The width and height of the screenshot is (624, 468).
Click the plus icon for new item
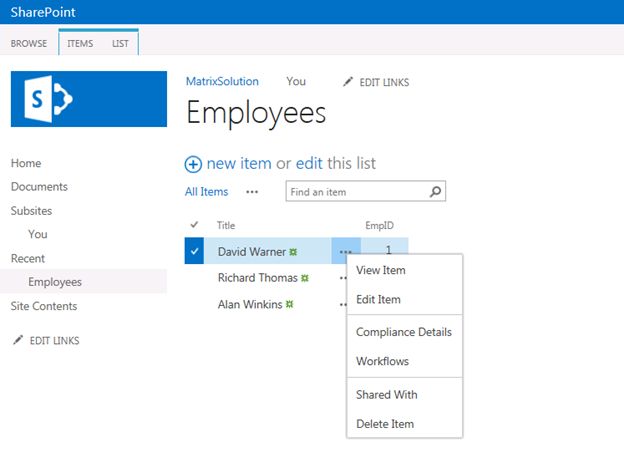pyautogui.click(x=193, y=164)
